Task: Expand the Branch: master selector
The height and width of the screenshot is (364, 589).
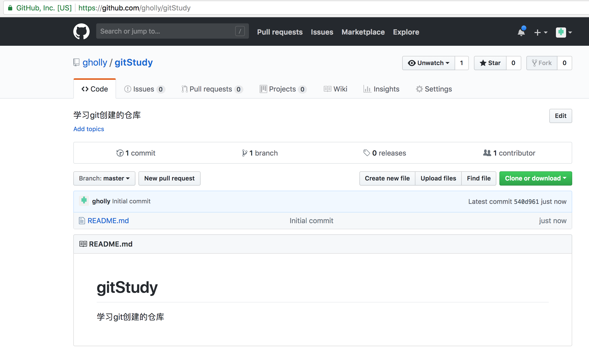Action: click(x=104, y=178)
